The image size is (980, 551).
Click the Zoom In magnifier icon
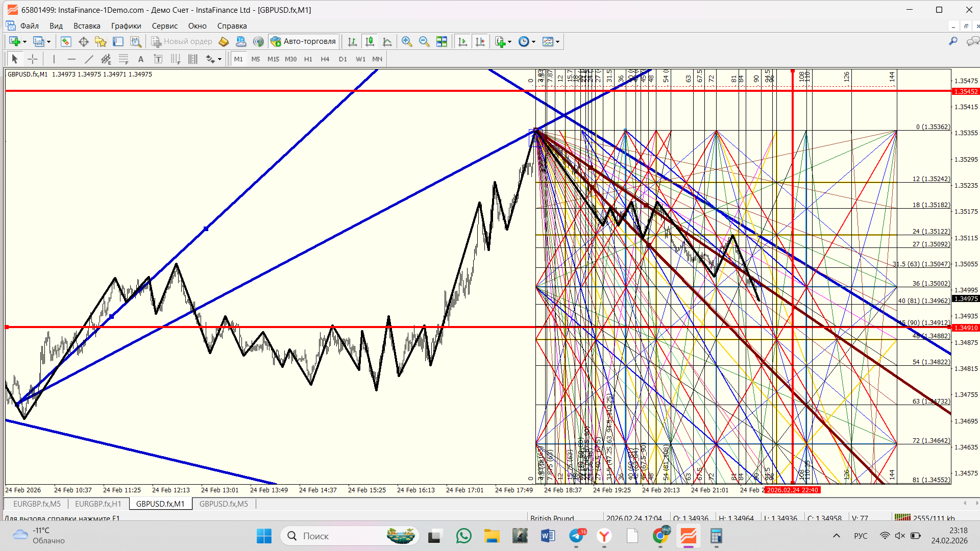[x=407, y=42]
